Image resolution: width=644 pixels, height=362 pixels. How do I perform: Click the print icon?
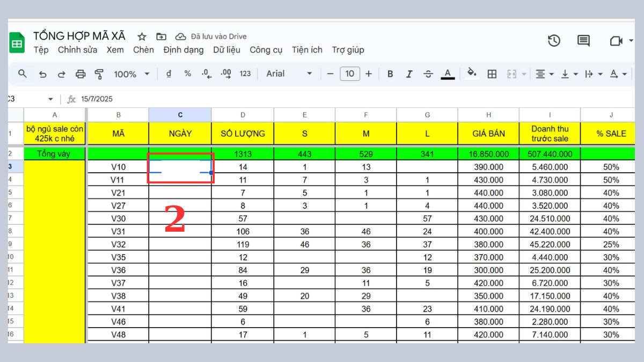pos(80,74)
